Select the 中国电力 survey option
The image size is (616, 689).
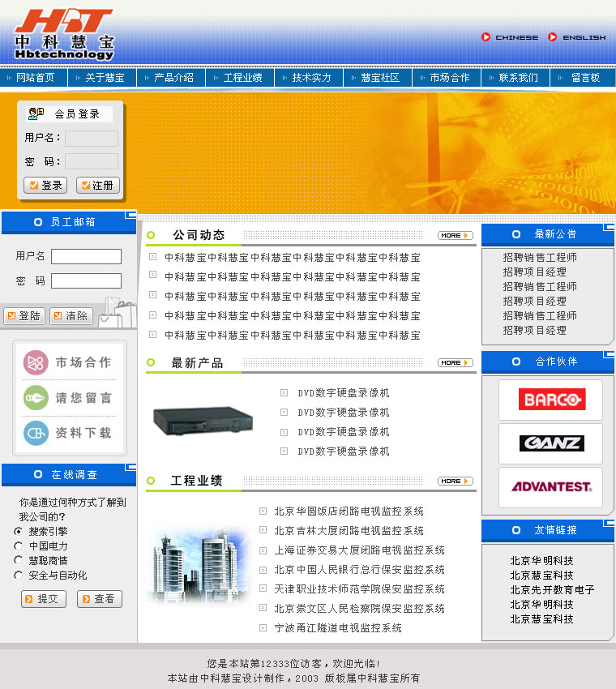(x=19, y=546)
